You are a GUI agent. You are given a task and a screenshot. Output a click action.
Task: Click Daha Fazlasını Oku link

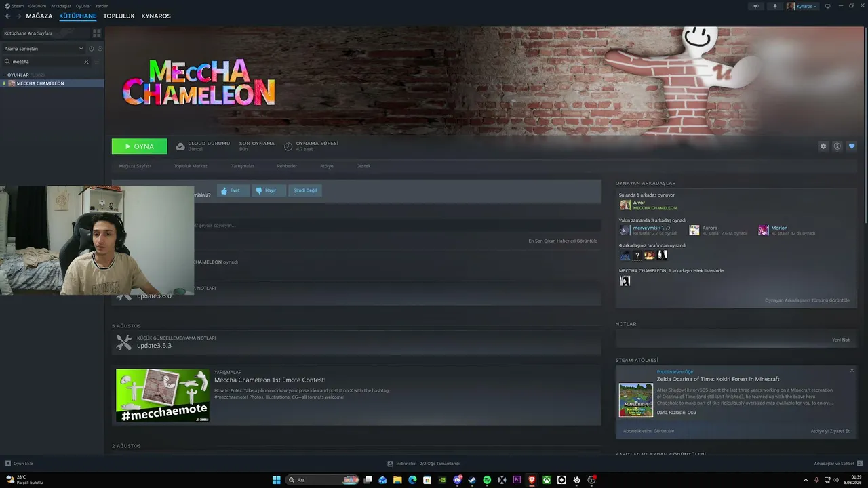(x=676, y=413)
